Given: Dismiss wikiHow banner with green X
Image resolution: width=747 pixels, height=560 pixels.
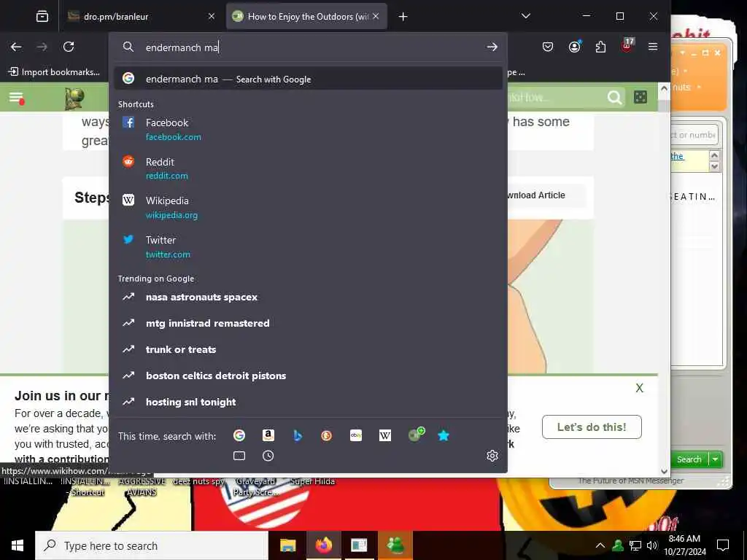Looking at the screenshot, I should click(x=639, y=388).
